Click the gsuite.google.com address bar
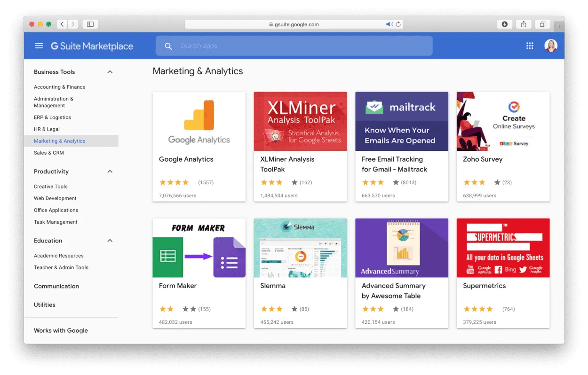Image resolution: width=588 pixels, height=375 pixels. [x=294, y=24]
